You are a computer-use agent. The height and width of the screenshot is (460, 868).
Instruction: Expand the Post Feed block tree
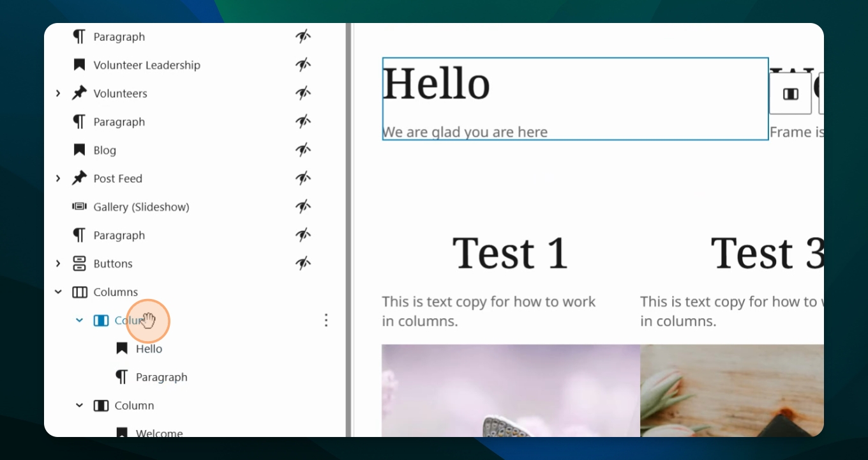click(58, 178)
